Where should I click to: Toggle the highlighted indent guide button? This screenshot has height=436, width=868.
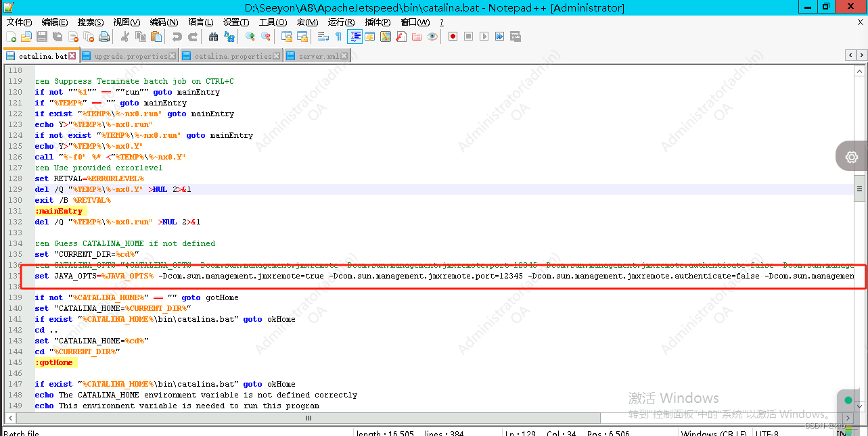click(x=355, y=37)
